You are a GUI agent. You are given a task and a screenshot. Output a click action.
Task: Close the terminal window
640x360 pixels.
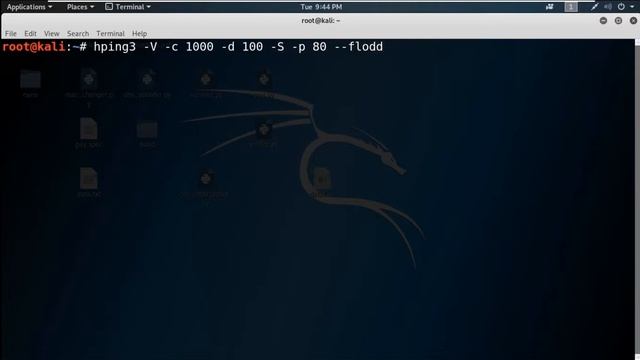633,20
